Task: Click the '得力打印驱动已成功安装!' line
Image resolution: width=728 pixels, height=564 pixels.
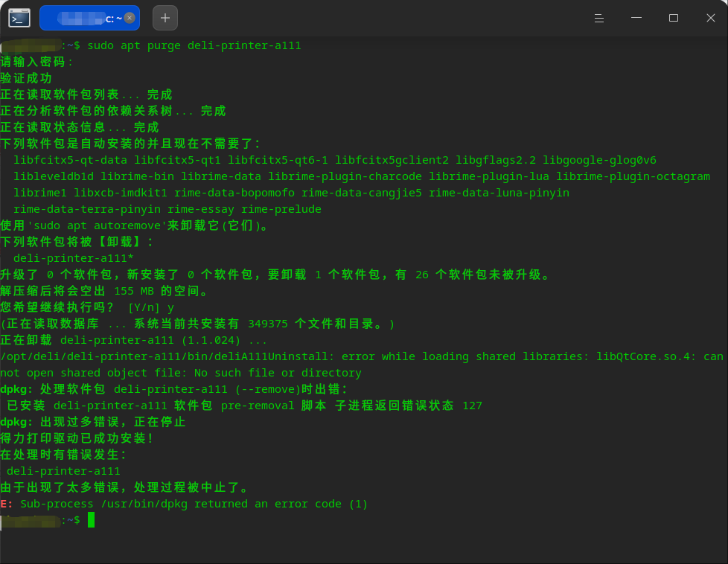Action: click(77, 438)
